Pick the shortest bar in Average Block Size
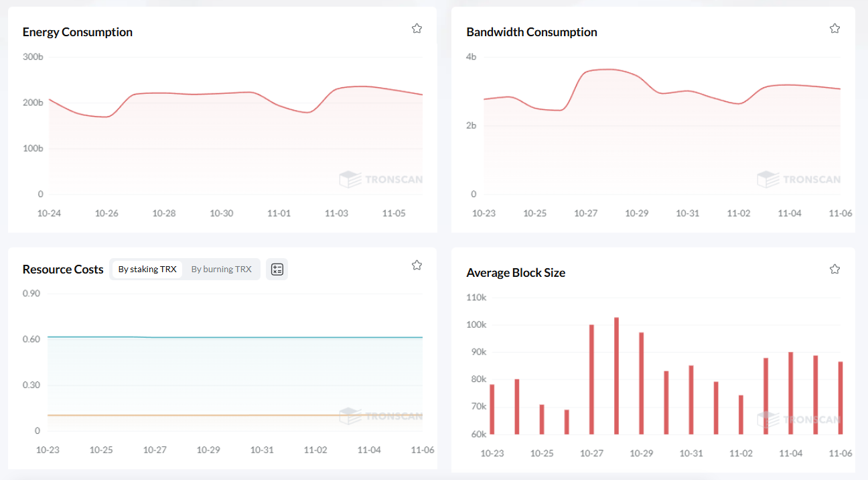The height and width of the screenshot is (480, 868). (567, 422)
